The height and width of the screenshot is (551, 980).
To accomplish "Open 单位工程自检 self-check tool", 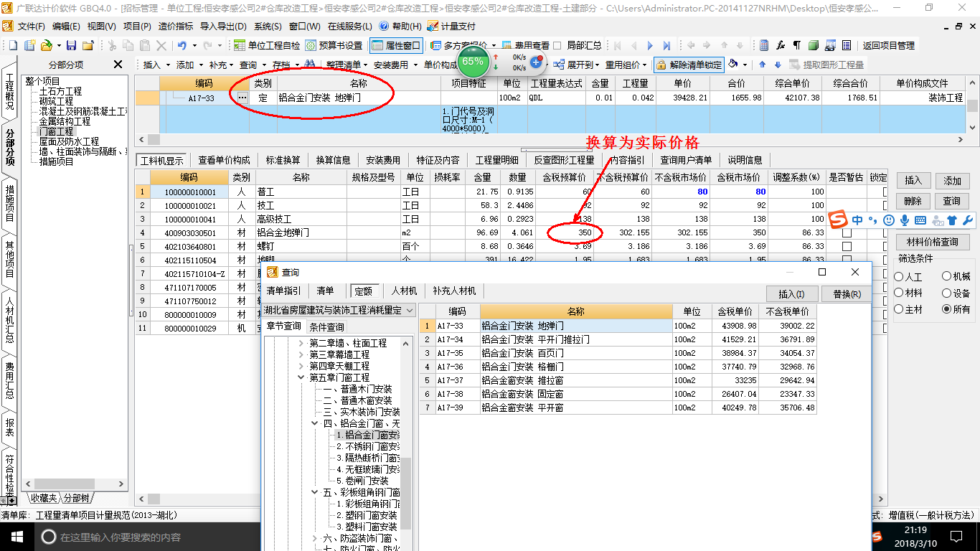I will click(267, 45).
